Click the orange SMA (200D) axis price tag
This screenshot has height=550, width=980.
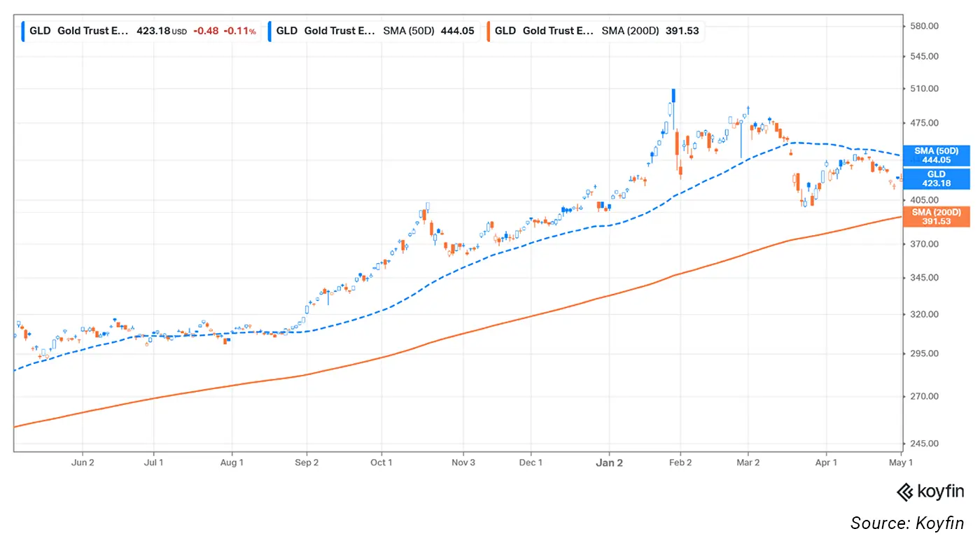(x=936, y=216)
